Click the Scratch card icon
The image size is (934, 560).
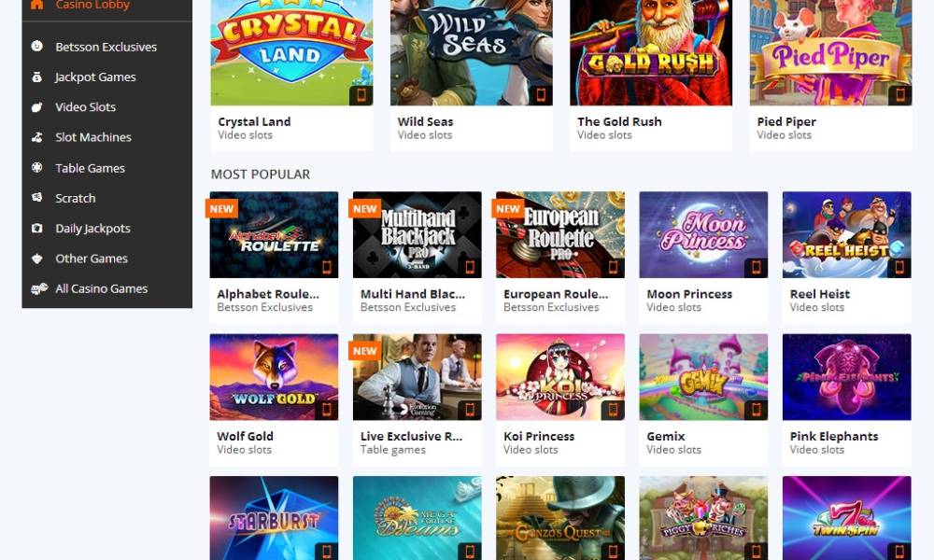click(37, 198)
